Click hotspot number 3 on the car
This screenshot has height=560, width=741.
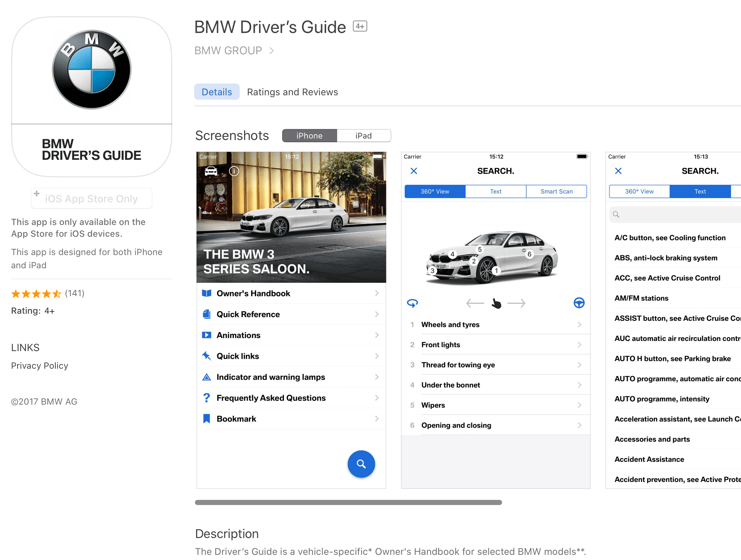click(432, 271)
